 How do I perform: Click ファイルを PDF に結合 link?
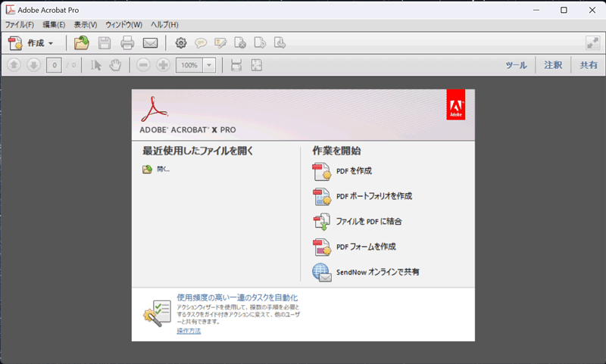pos(369,222)
